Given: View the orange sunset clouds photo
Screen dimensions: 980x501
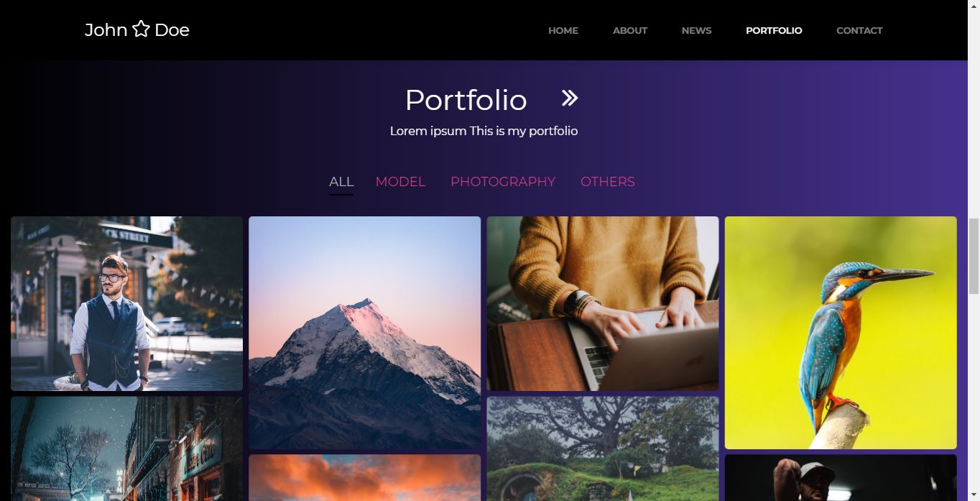Looking at the screenshot, I should pos(364,477).
